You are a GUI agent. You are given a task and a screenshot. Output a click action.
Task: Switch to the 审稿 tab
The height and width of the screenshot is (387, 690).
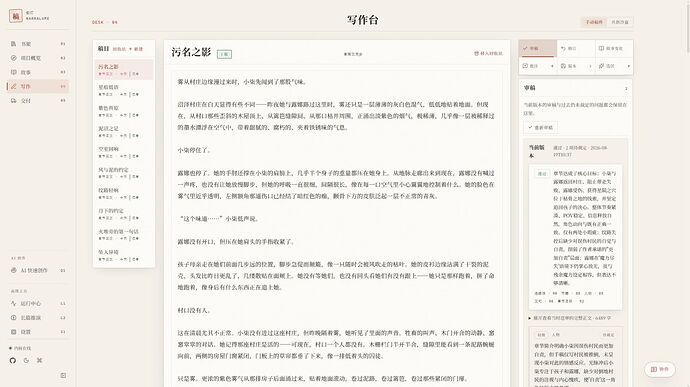click(538, 48)
